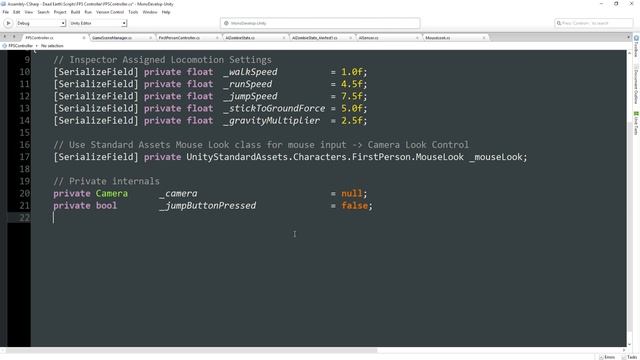Viewport: 640px width, 360px height.
Task: Click the false value on line 21
Action: coord(354,206)
